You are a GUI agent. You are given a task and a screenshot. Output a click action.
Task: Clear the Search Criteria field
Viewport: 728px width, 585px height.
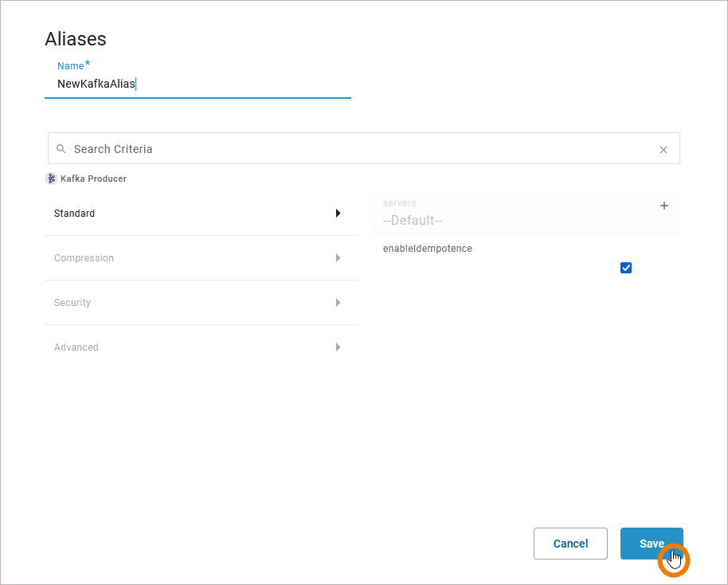click(663, 150)
